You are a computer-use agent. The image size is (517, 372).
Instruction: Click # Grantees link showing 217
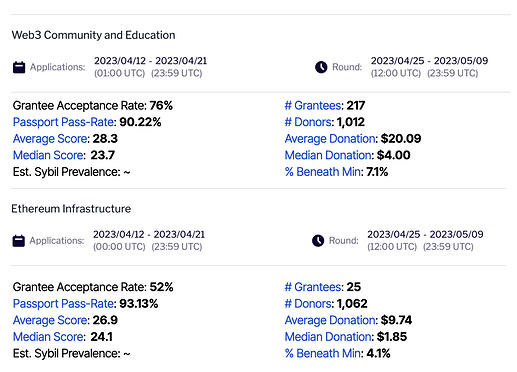313,106
